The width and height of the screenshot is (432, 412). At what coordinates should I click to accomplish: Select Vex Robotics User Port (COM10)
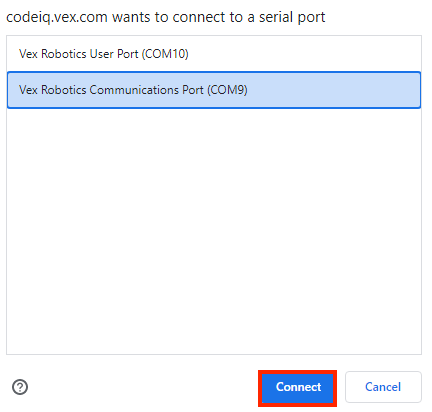[214, 54]
